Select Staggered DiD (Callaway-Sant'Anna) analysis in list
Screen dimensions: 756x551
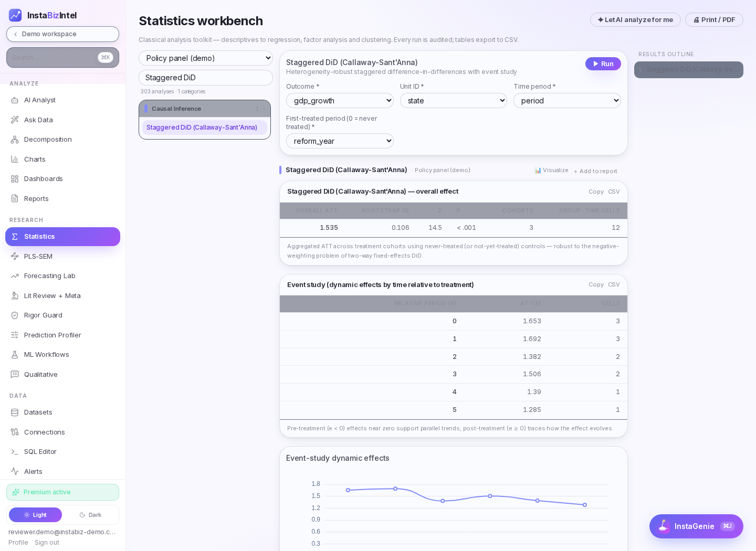(205, 128)
